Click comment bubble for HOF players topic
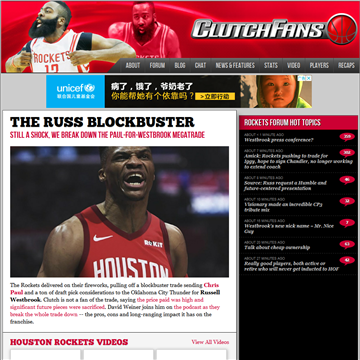 point(347,260)
